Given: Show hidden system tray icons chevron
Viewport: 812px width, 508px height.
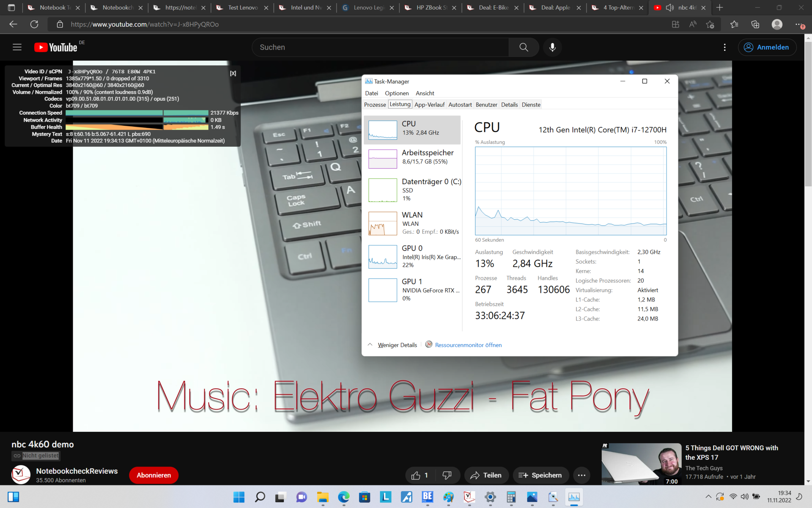Looking at the screenshot, I should click(708, 497).
